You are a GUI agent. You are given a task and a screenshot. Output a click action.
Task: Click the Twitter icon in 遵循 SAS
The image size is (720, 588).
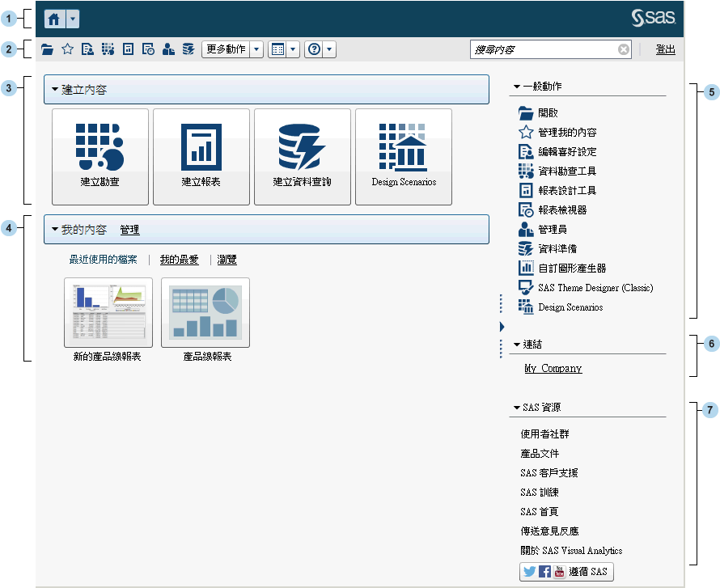pos(530,572)
